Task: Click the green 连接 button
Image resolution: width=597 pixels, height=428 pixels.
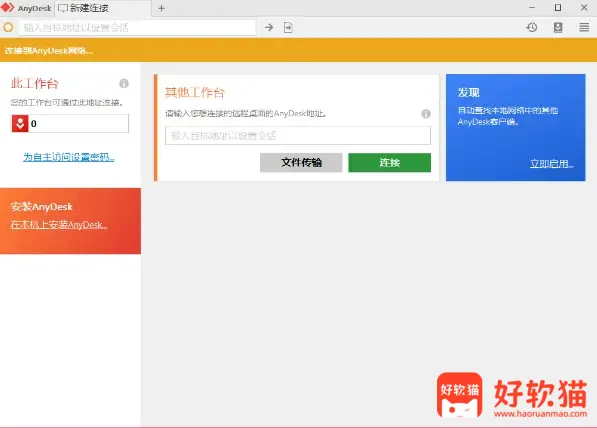Action: pos(389,163)
